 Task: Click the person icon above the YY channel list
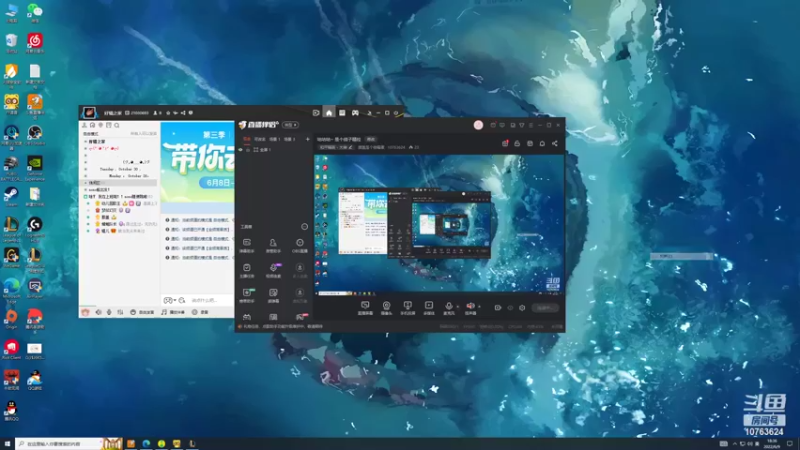point(84,125)
